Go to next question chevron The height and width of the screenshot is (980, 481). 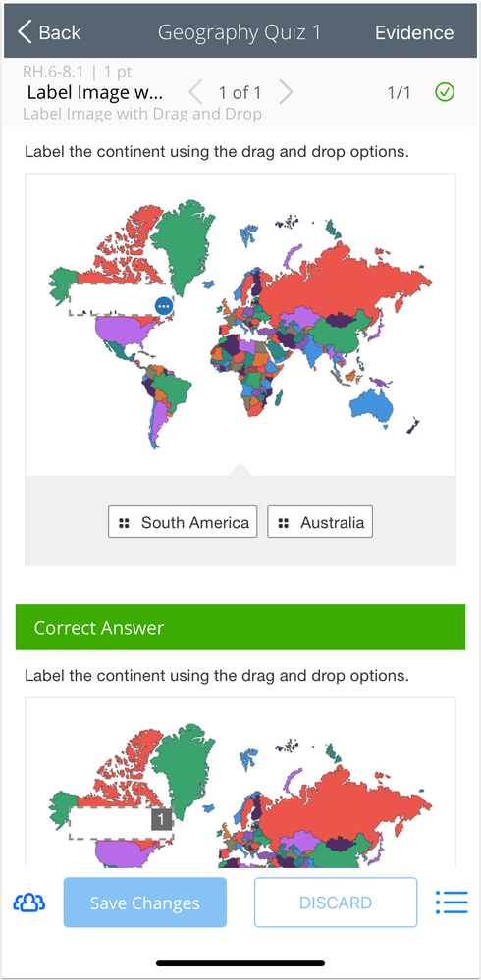(286, 93)
